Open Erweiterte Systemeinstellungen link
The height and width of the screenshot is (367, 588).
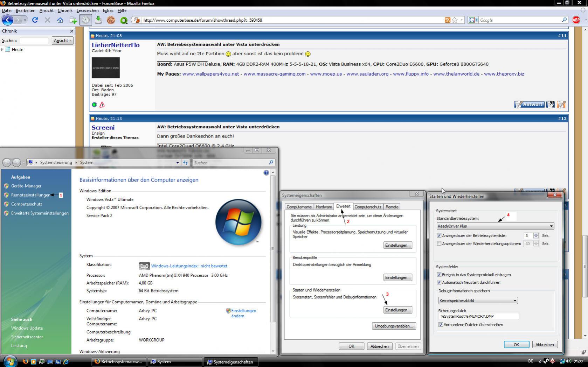40,213
